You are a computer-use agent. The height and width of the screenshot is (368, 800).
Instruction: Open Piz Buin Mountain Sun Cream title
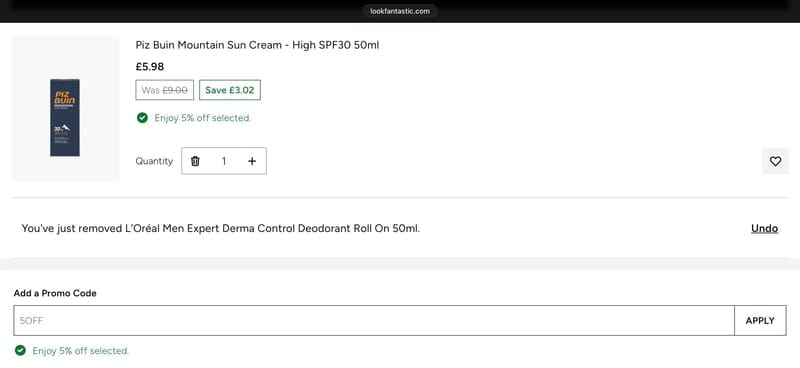257,45
